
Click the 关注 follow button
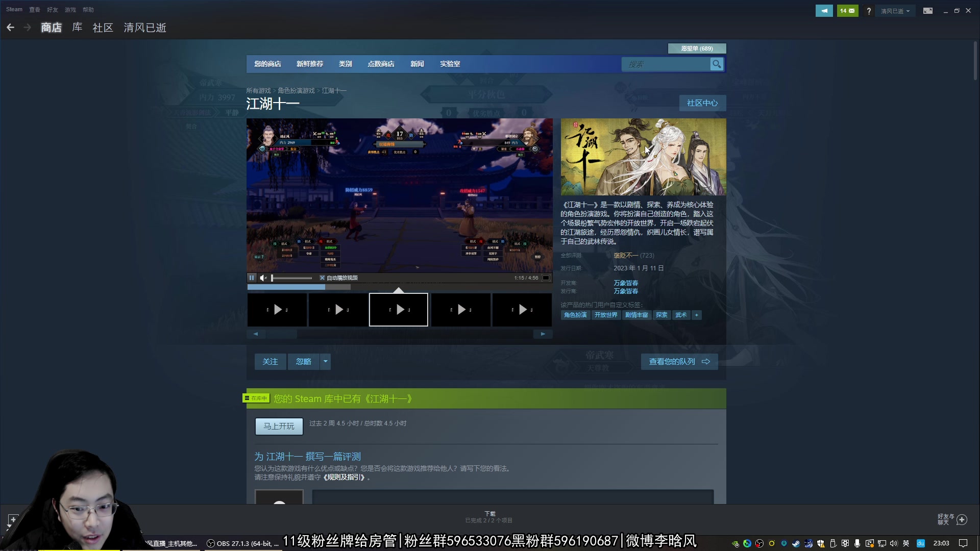pos(270,362)
